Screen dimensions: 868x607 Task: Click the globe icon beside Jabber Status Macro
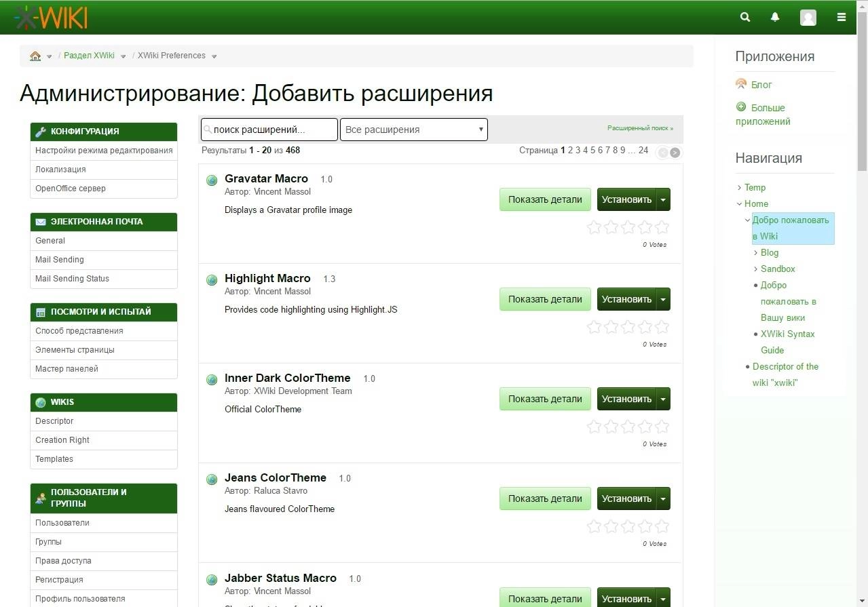click(x=212, y=579)
